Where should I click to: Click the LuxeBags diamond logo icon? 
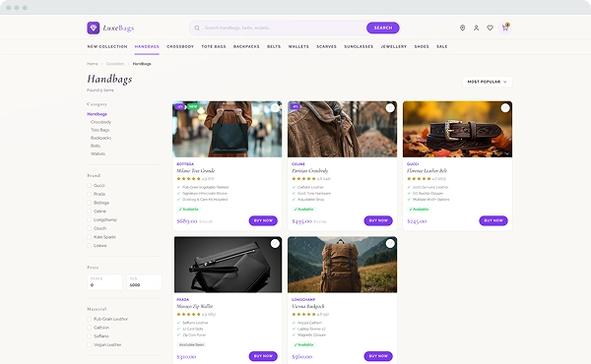(x=94, y=28)
